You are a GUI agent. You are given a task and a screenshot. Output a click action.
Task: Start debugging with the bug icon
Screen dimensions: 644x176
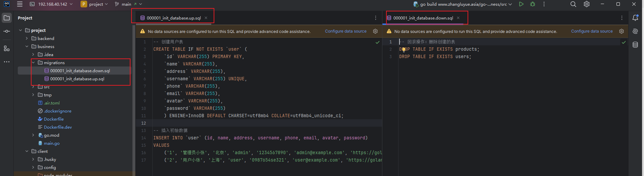(533, 4)
